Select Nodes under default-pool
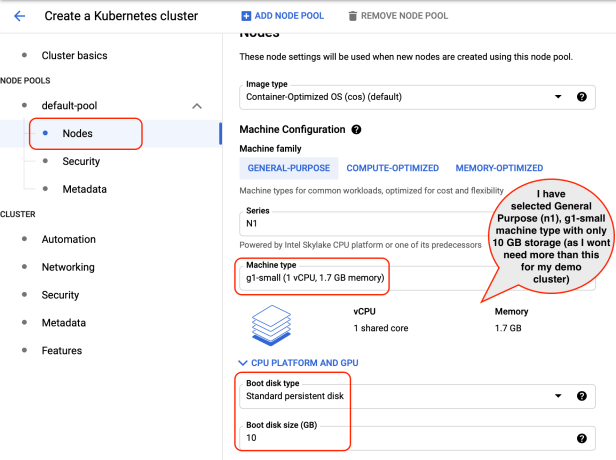This screenshot has width=616, height=460. (x=78, y=133)
